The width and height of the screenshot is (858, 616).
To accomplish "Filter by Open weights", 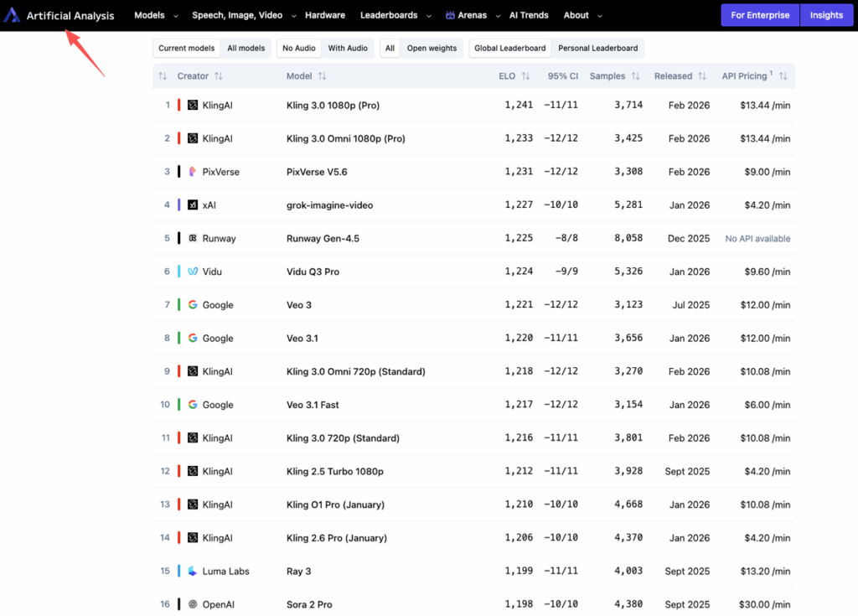I will 432,48.
